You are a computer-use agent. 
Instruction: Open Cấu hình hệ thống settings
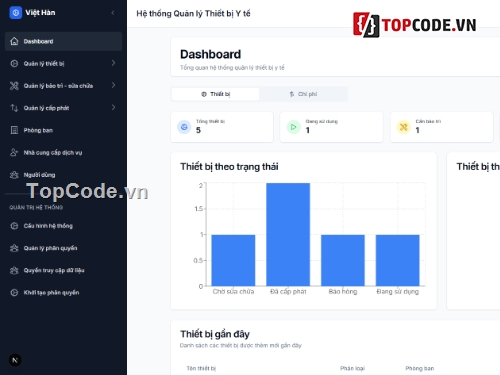coord(63,226)
